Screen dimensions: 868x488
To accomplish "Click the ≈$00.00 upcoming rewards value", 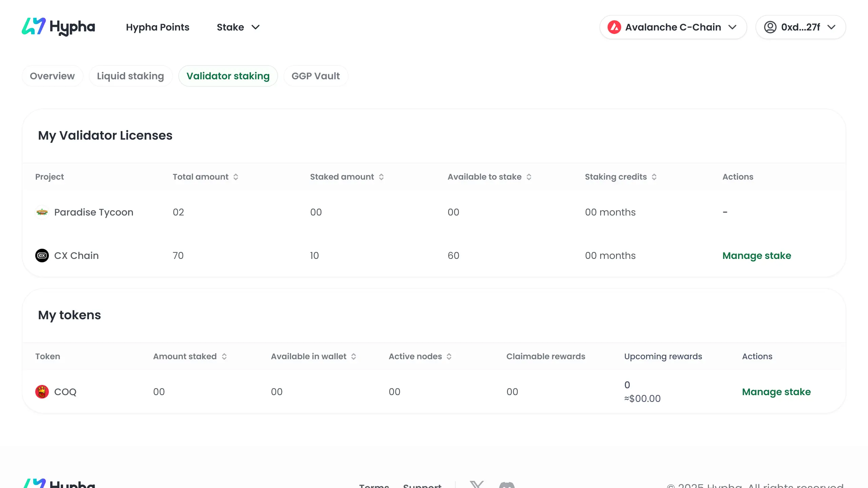I will click(643, 399).
